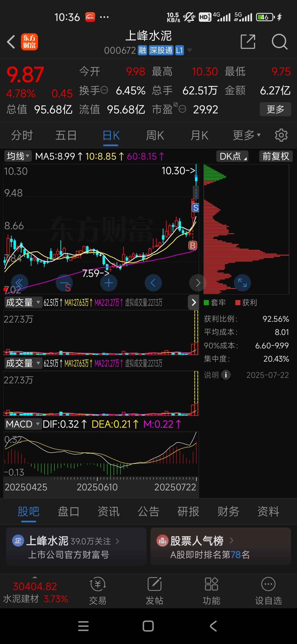Switch to the 盘口 tab
This screenshot has height=644, width=297.
pos(68,512)
